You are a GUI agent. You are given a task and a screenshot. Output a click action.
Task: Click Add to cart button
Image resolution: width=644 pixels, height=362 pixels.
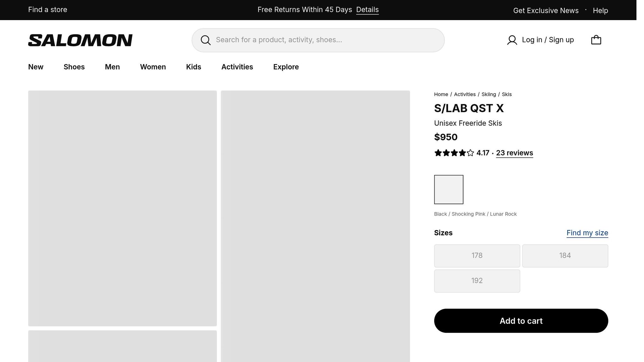[x=521, y=321]
